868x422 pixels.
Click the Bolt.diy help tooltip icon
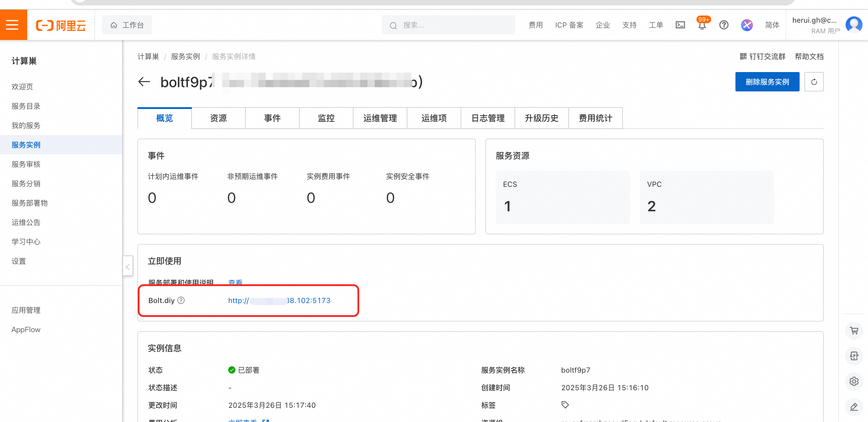click(181, 300)
